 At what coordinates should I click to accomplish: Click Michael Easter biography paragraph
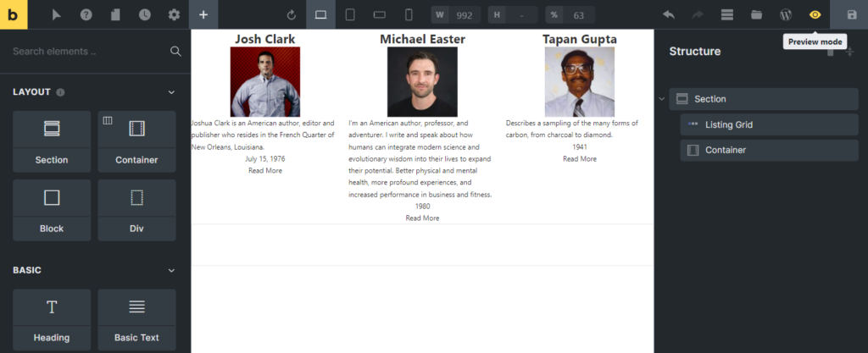(420, 159)
